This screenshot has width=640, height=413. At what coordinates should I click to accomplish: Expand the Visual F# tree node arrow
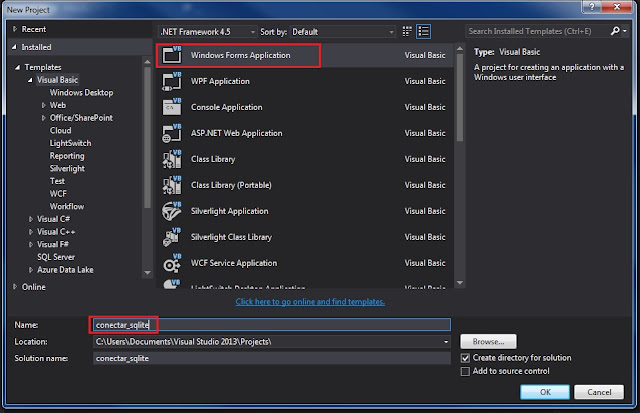[31, 244]
